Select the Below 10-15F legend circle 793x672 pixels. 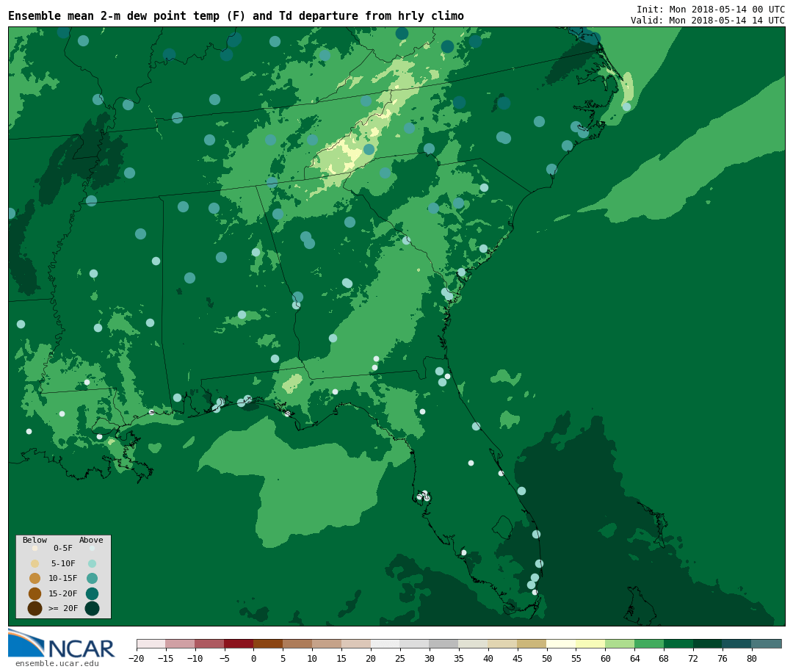(x=35, y=579)
